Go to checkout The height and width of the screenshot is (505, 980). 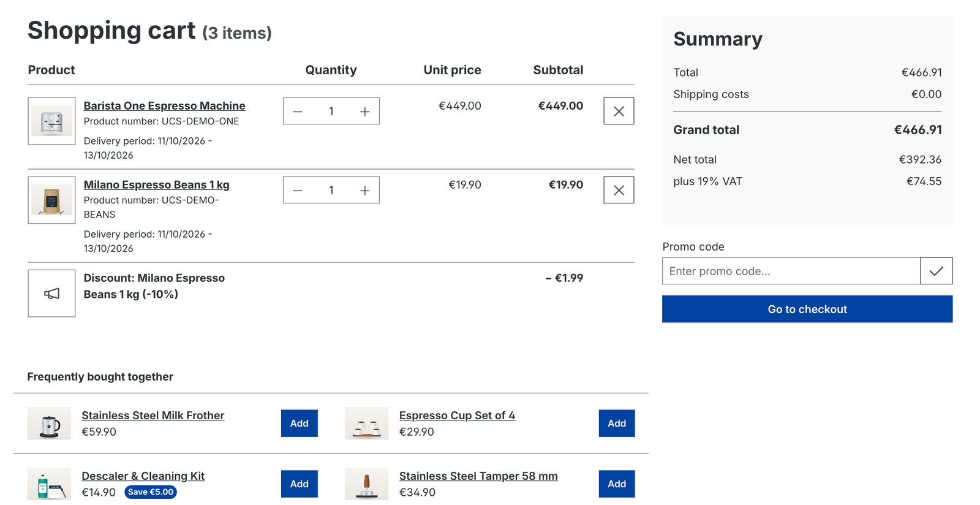pyautogui.click(x=807, y=309)
